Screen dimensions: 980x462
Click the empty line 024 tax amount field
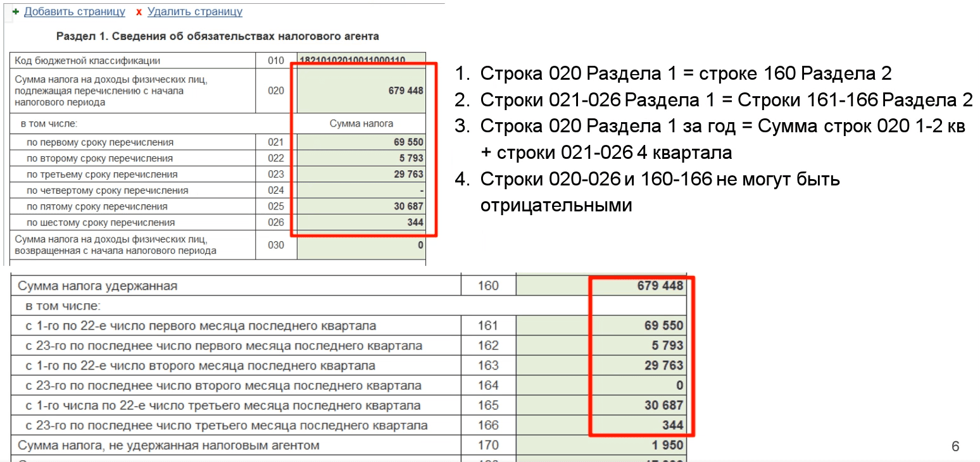361,190
